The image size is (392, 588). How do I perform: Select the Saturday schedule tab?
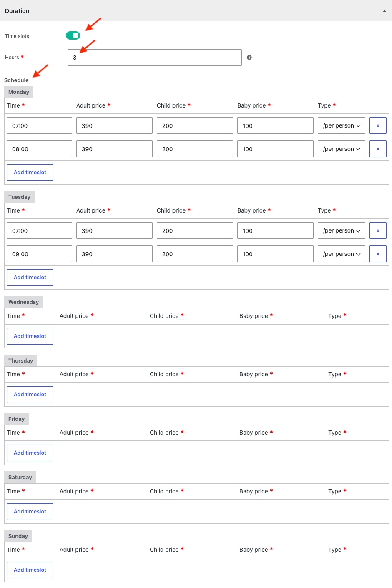(x=20, y=477)
